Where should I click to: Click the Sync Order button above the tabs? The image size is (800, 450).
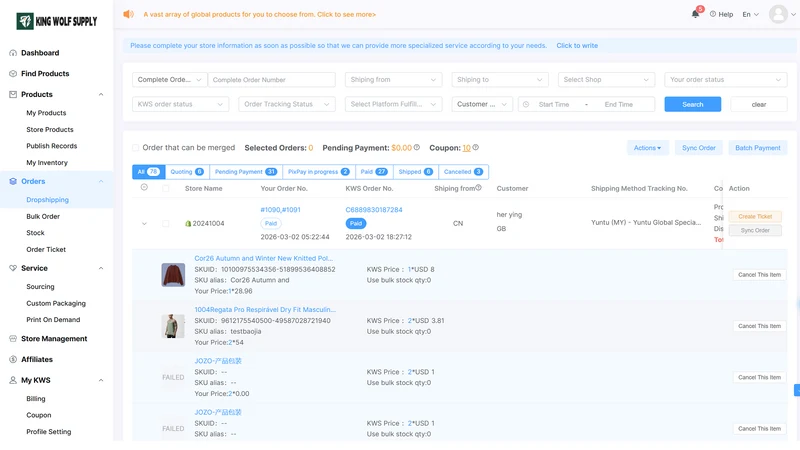698,148
